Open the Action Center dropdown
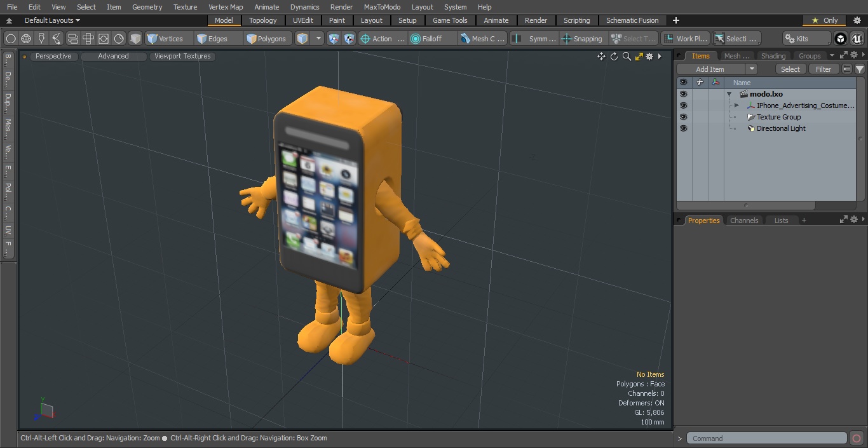 tap(383, 39)
